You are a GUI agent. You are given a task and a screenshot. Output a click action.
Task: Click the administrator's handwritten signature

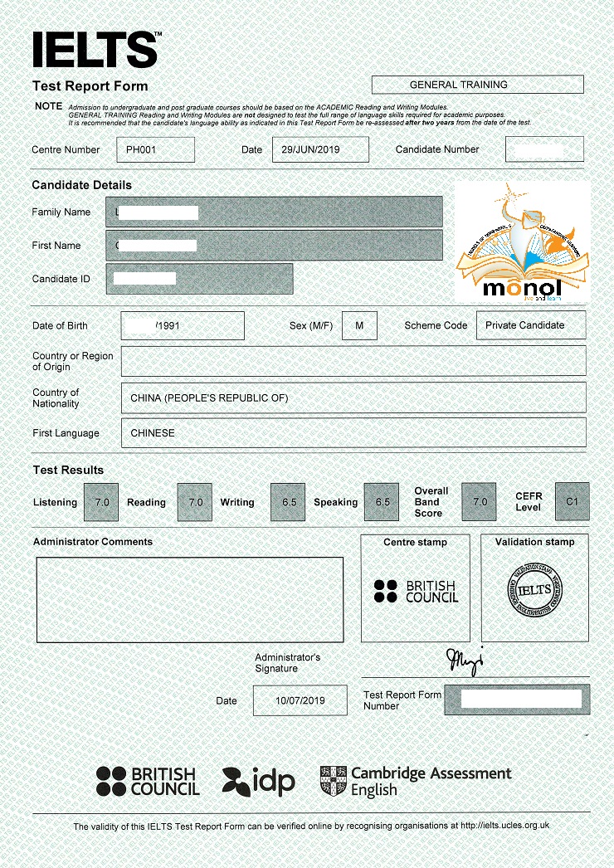[465, 661]
